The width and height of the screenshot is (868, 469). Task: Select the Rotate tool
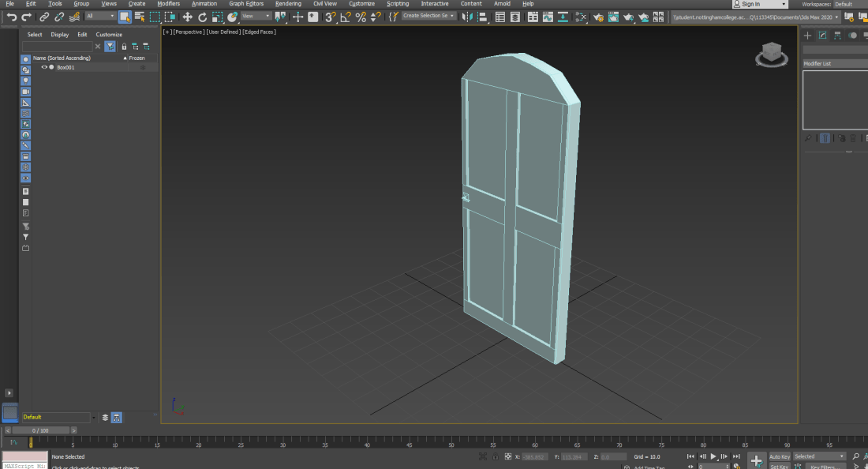202,17
